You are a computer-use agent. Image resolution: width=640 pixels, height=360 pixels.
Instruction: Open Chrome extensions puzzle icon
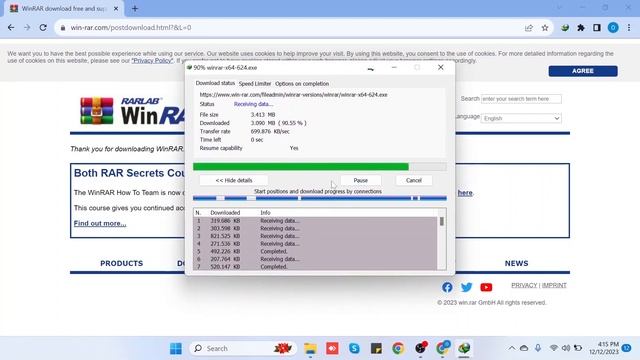tap(581, 28)
